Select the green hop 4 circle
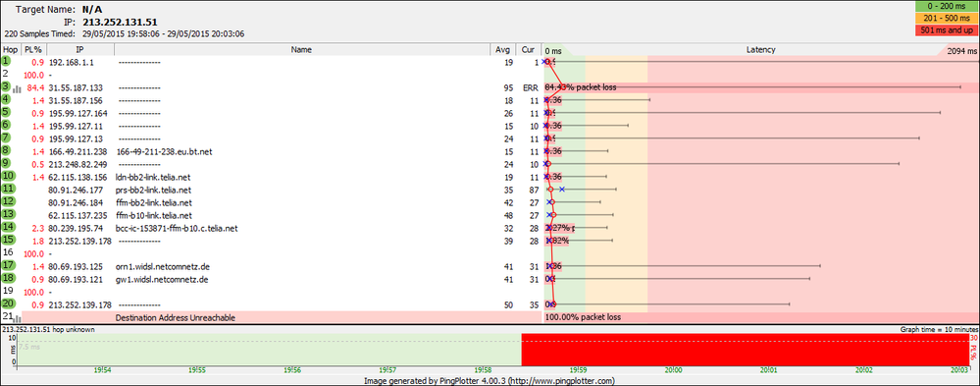 [x=6, y=99]
